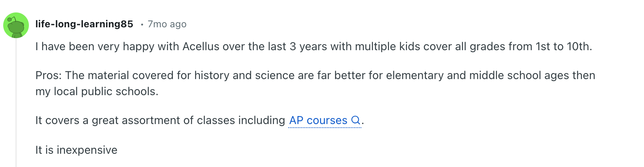Click the dot separator before the timestamp

tap(142, 24)
